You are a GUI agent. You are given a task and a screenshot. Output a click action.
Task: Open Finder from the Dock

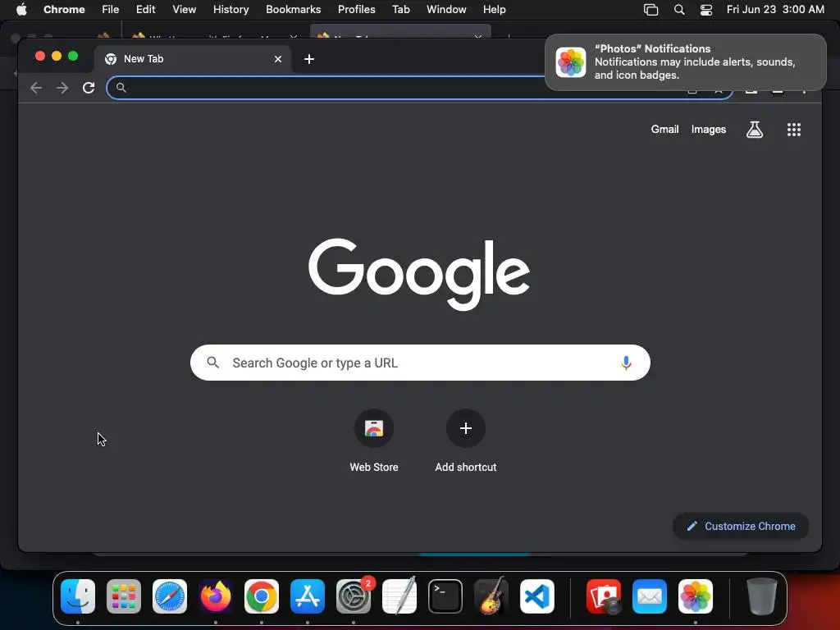click(x=78, y=596)
